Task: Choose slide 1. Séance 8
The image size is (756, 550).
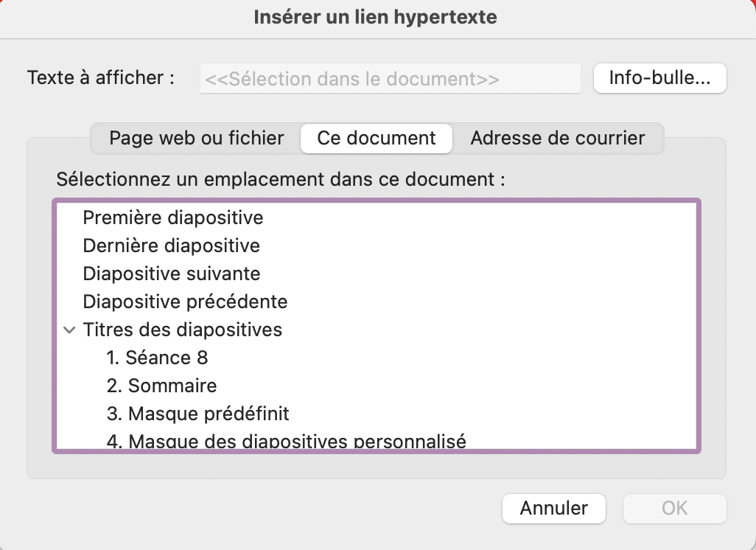Action: [377, 358]
